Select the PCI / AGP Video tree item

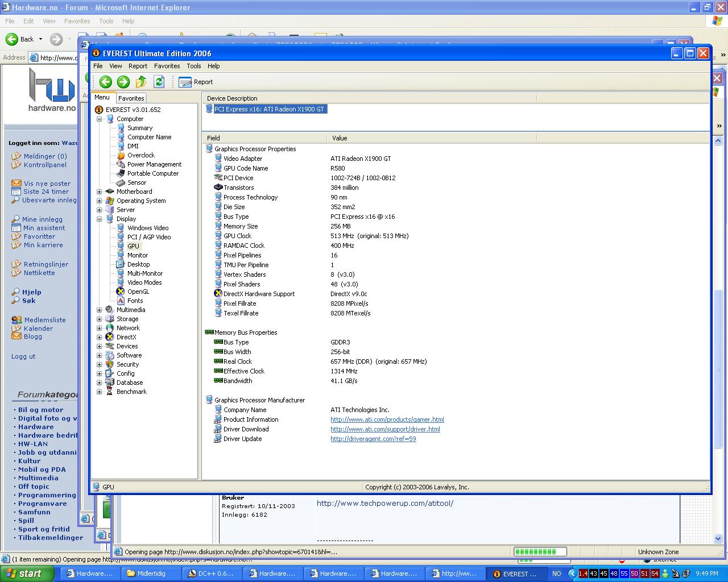tap(149, 237)
